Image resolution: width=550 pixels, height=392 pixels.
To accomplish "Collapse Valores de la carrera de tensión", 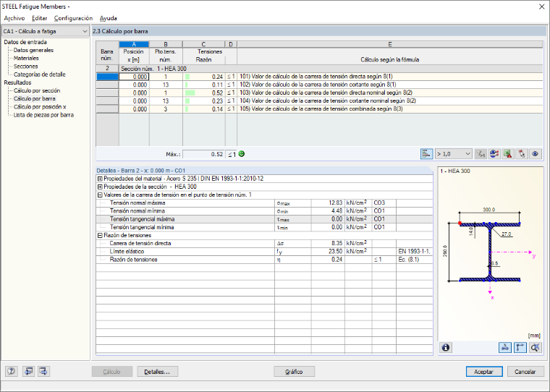I will pos(100,195).
